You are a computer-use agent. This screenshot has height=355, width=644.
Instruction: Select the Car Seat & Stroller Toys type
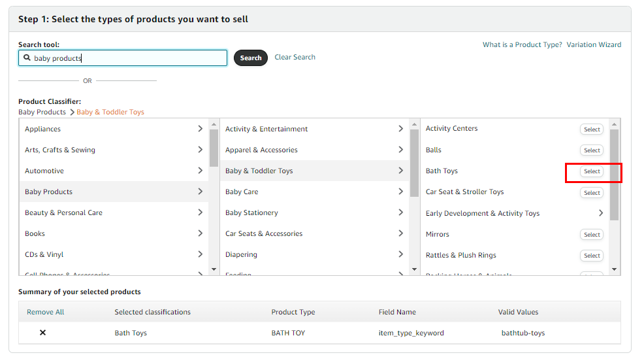pyautogui.click(x=592, y=193)
